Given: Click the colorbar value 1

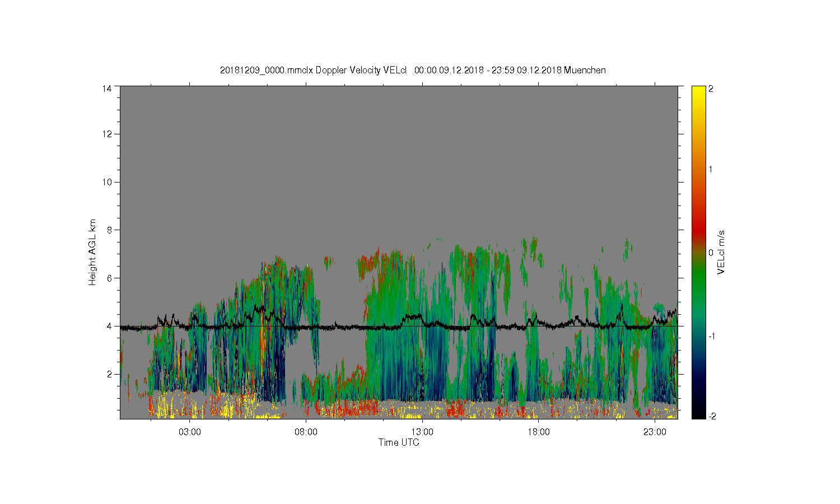Looking at the screenshot, I should (711, 169).
